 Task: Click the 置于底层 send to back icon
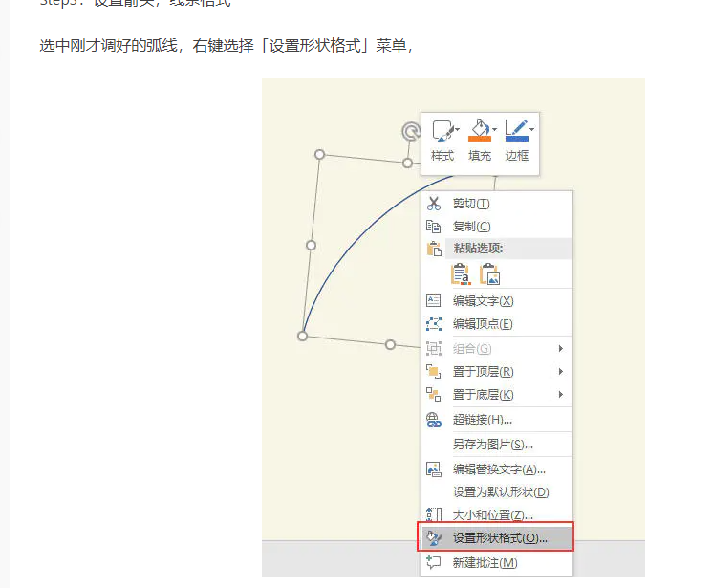[x=434, y=395]
